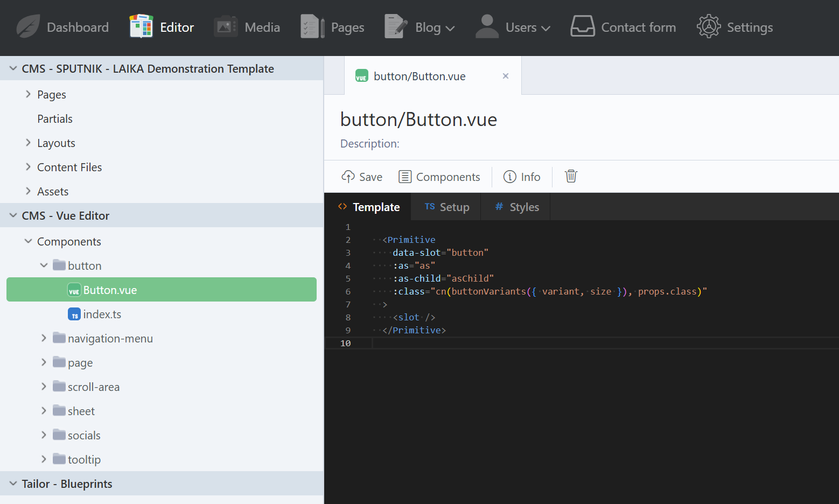Viewport: 839px width, 504px height.
Task: Open the Contact form inbox icon
Action: 582,27
